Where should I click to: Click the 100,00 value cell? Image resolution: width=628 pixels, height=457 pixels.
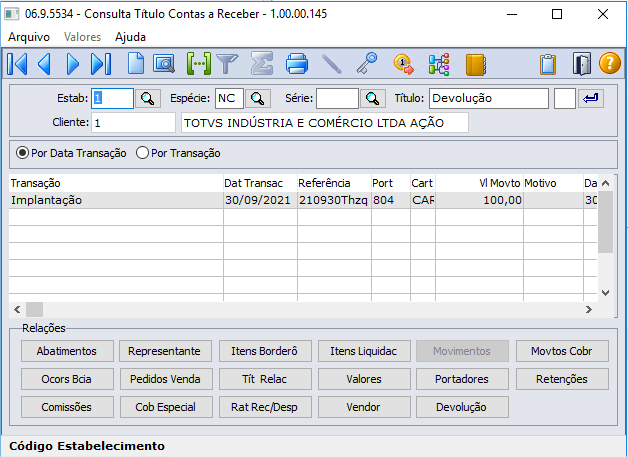[479, 200]
